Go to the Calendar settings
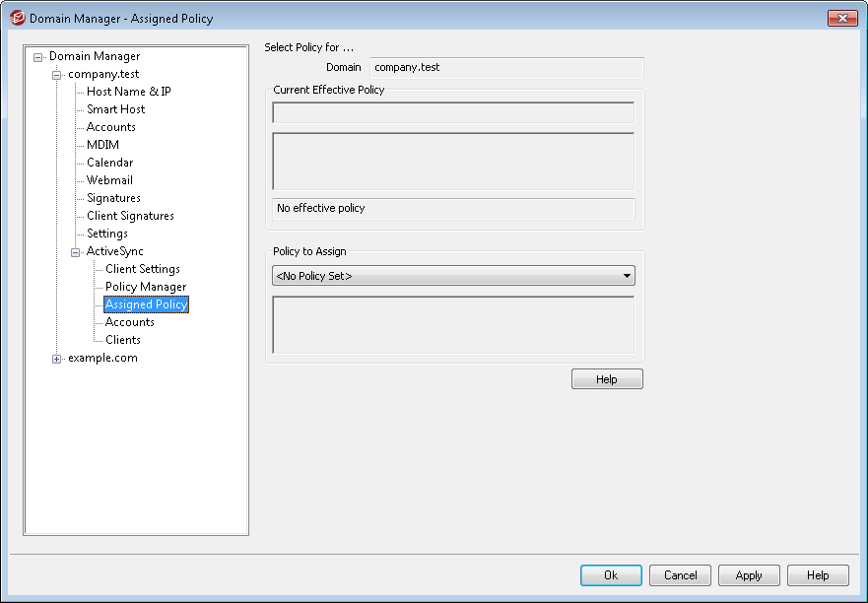The height and width of the screenshot is (603, 868). click(109, 163)
